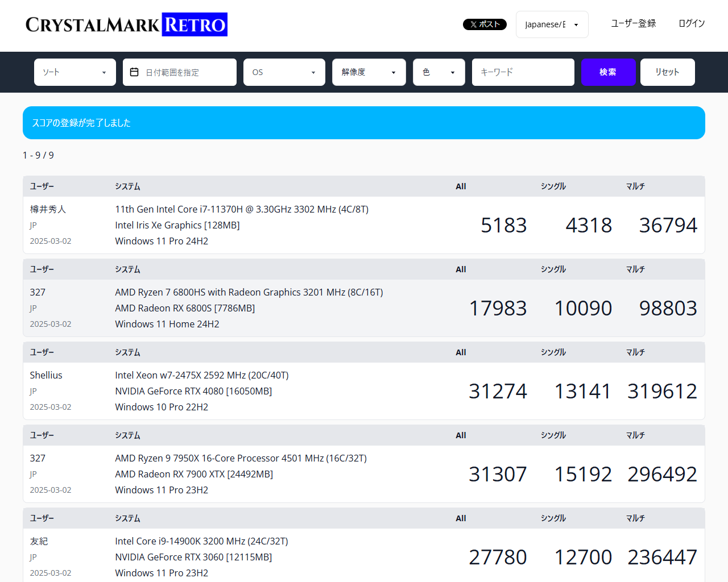Open the OS filter dropdown
Image resolution: width=728 pixels, height=582 pixels.
284,72
